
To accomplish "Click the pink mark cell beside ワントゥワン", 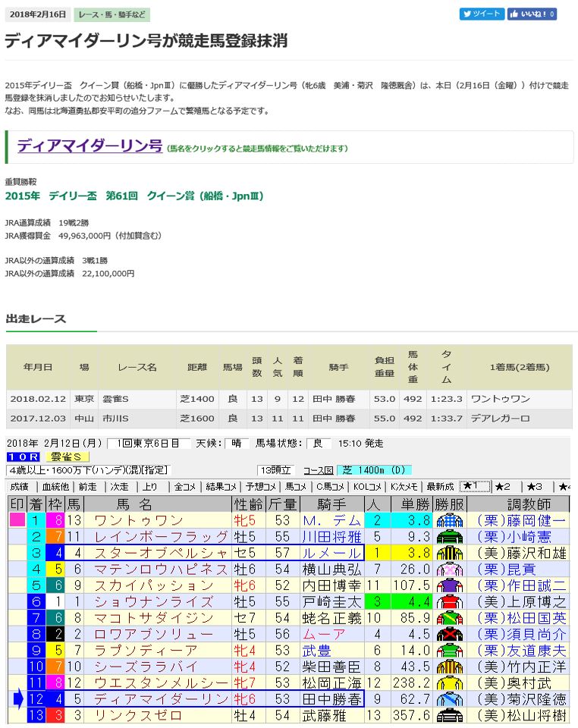I will [17, 520].
